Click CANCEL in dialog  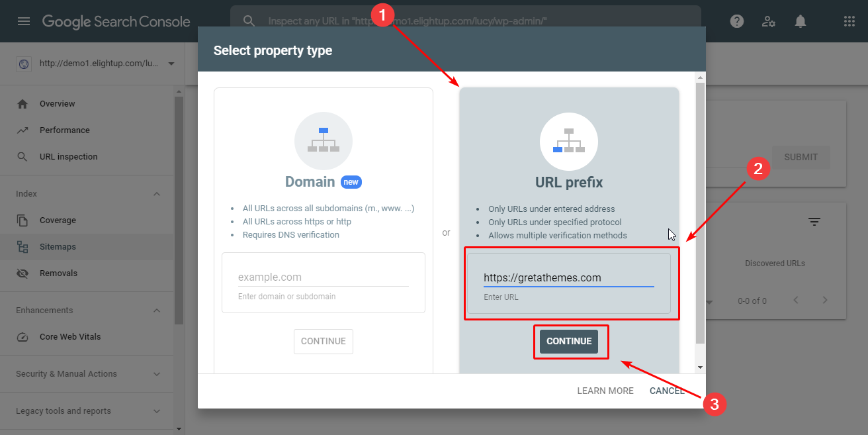(667, 391)
